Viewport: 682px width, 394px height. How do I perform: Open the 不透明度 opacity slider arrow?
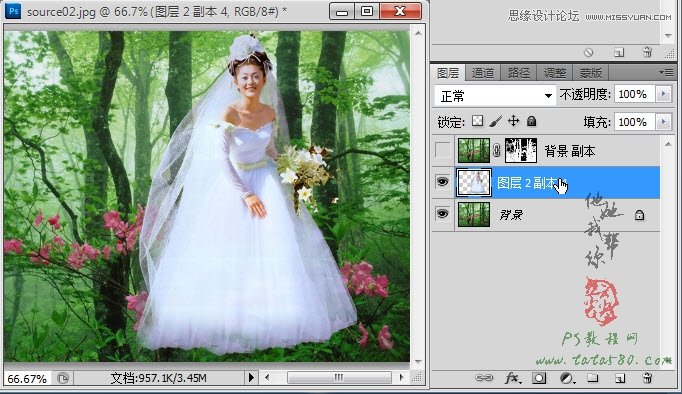664,94
